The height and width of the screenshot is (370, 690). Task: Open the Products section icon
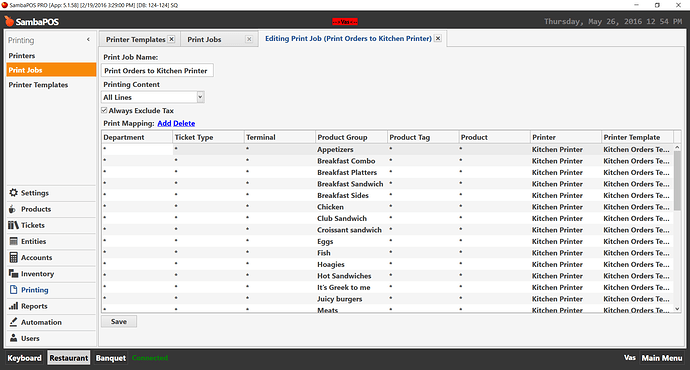click(x=12, y=209)
